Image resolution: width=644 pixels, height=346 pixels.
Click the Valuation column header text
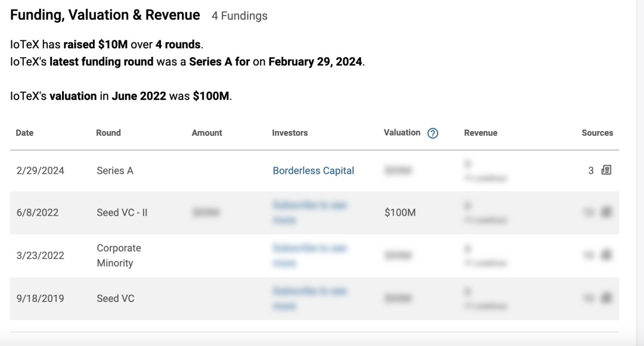tap(402, 133)
